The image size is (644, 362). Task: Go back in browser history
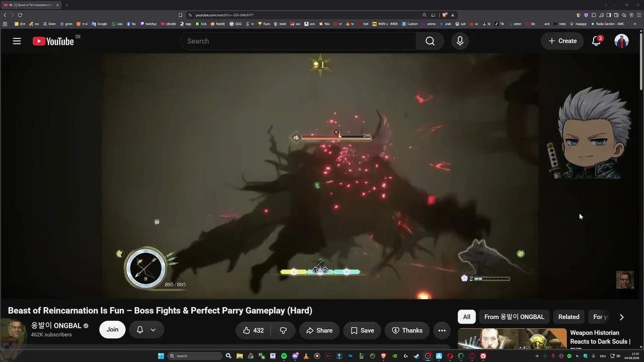[5, 15]
